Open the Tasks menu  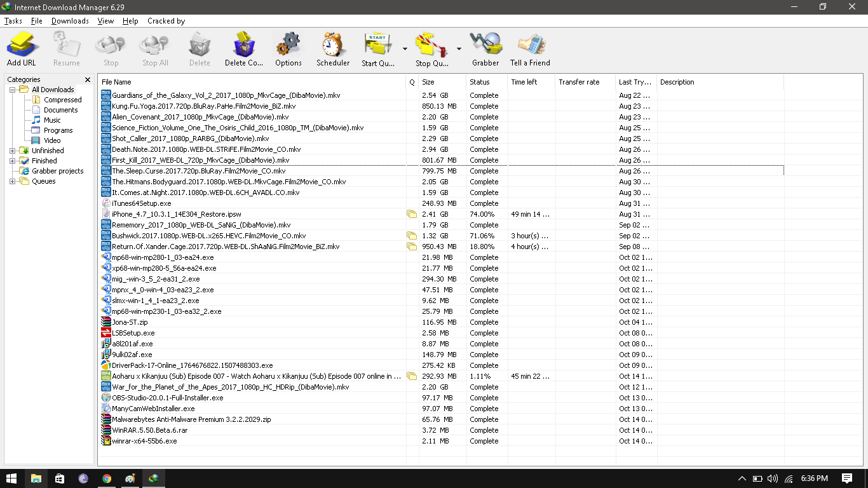[13, 20]
